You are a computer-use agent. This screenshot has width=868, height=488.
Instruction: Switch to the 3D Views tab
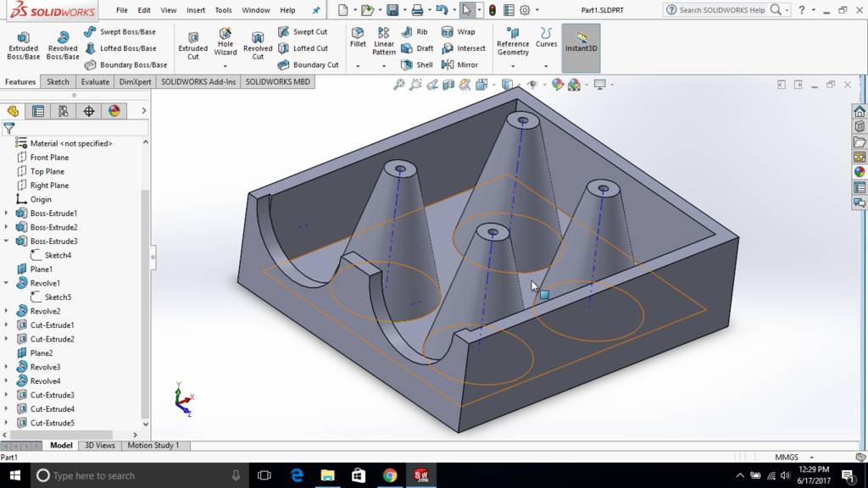pos(100,445)
